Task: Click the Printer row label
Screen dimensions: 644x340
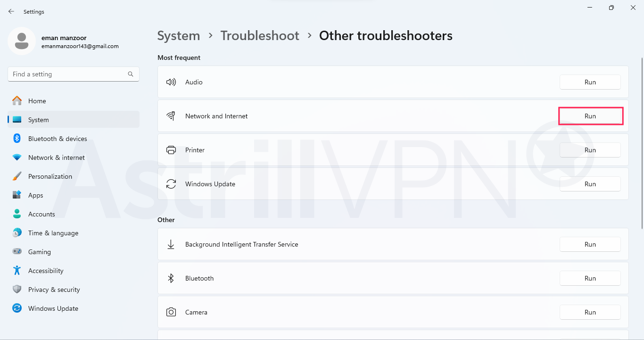Action: [195, 150]
